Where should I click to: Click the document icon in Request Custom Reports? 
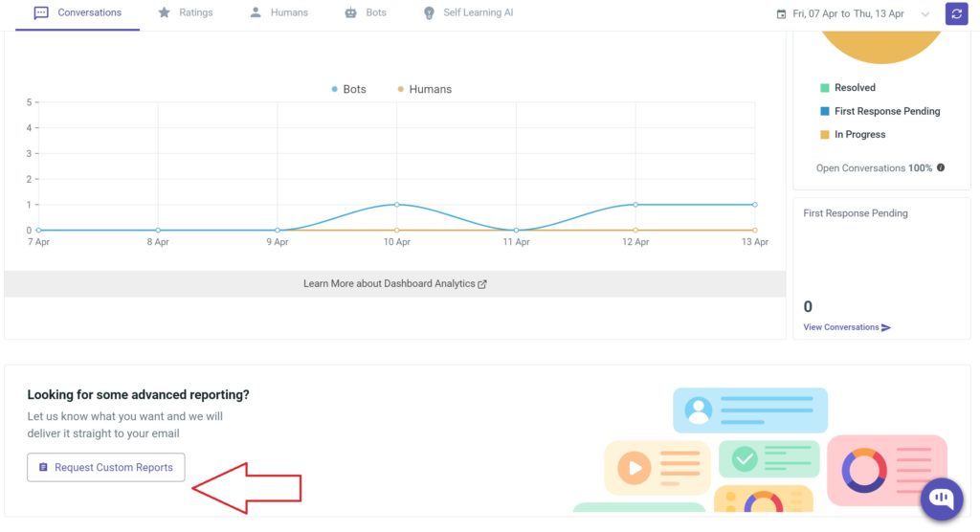(x=43, y=467)
